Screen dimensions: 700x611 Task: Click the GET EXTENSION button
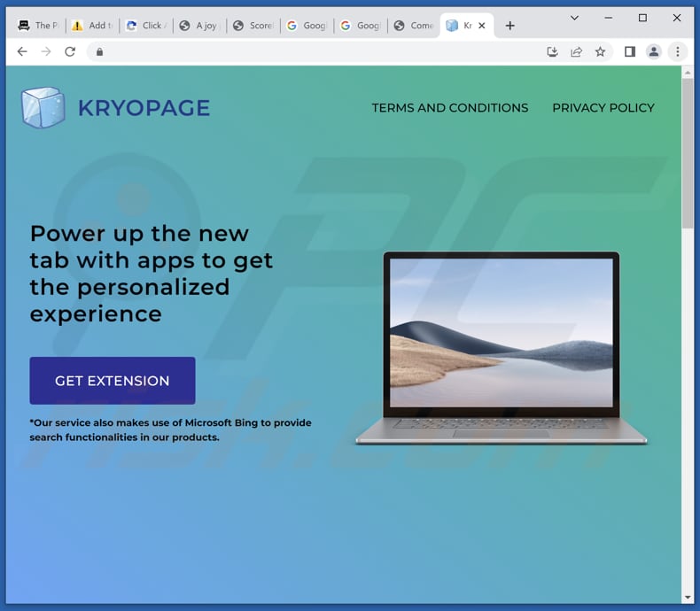tap(113, 381)
